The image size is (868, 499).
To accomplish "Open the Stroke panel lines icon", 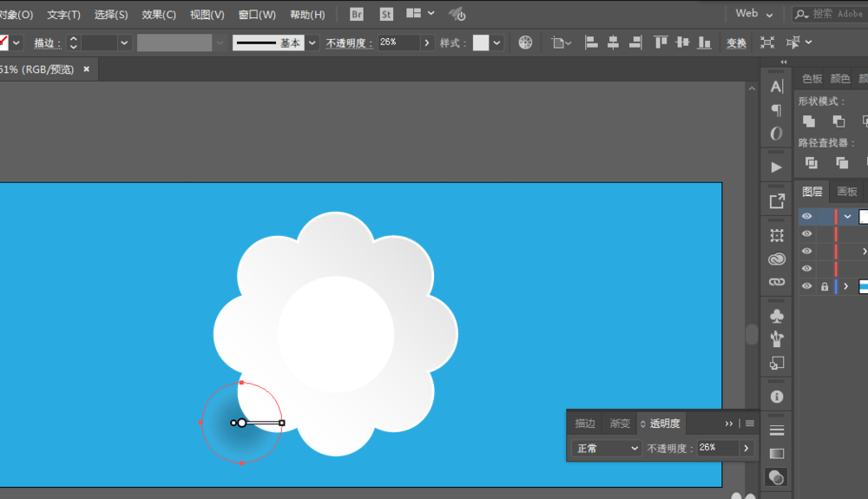I will click(x=777, y=430).
